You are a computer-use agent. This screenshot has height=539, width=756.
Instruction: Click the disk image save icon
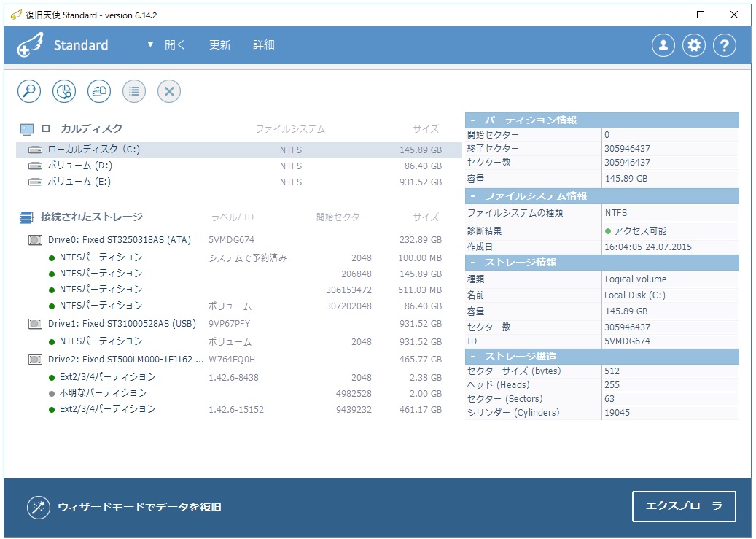[x=99, y=91]
